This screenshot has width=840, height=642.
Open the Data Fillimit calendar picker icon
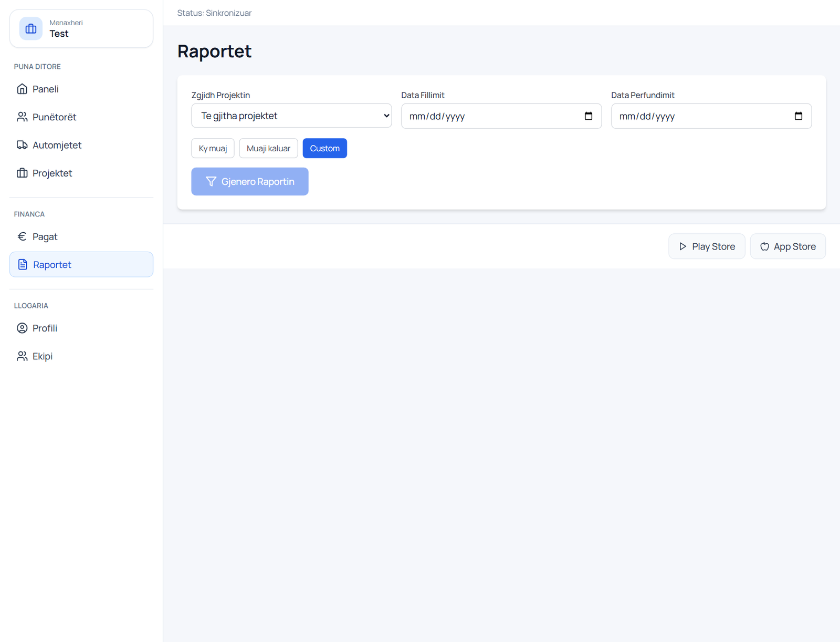(589, 116)
